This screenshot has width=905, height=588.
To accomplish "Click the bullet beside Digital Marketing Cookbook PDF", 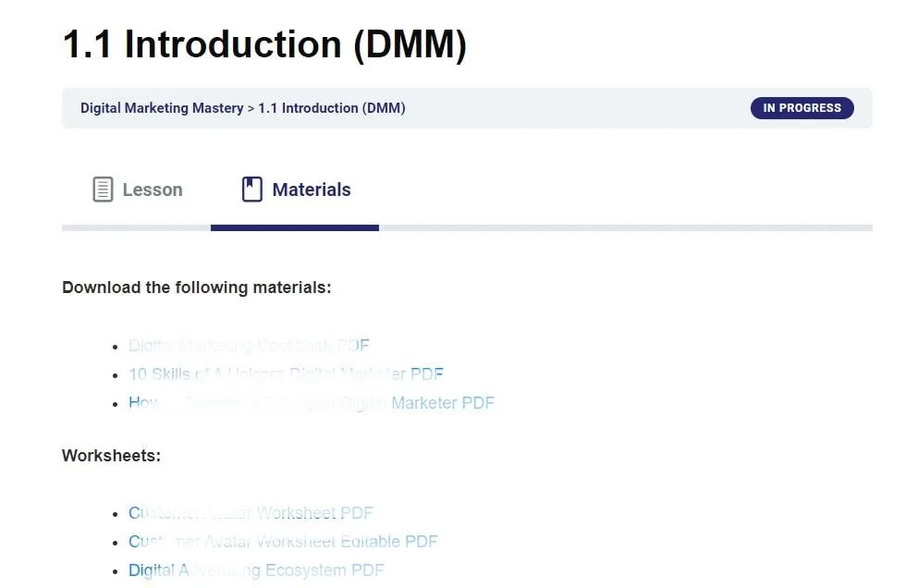I will point(116,348).
